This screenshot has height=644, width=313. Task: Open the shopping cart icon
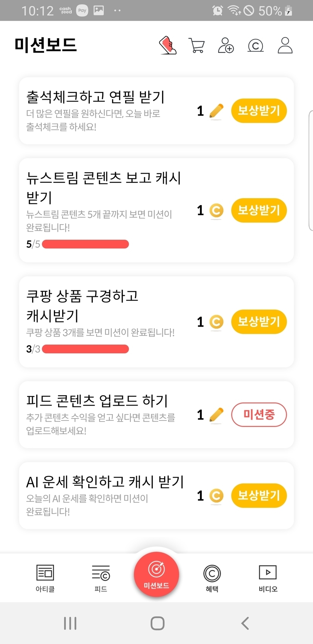196,46
